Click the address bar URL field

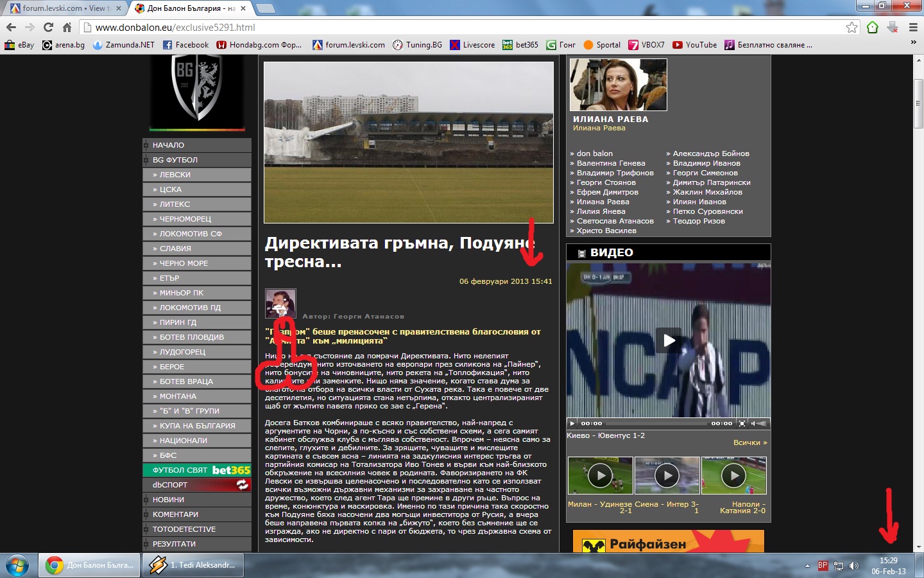tap(449, 27)
